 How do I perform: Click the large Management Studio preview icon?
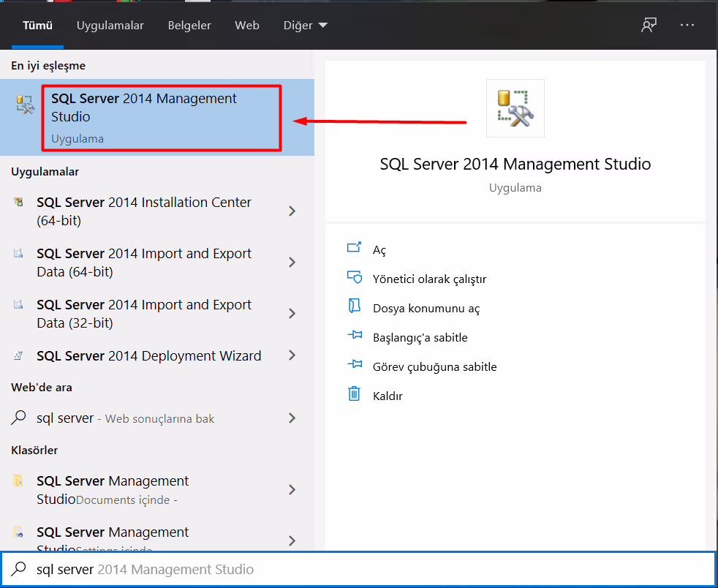point(515,108)
